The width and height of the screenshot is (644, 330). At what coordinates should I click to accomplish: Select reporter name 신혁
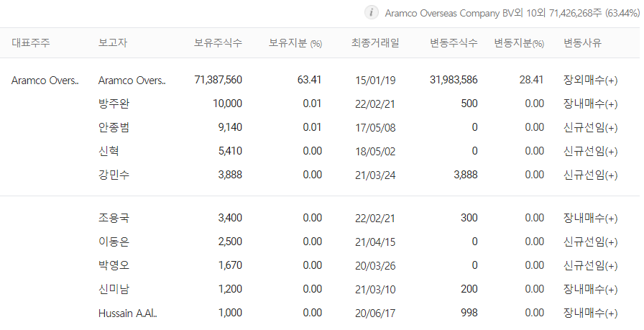point(109,151)
